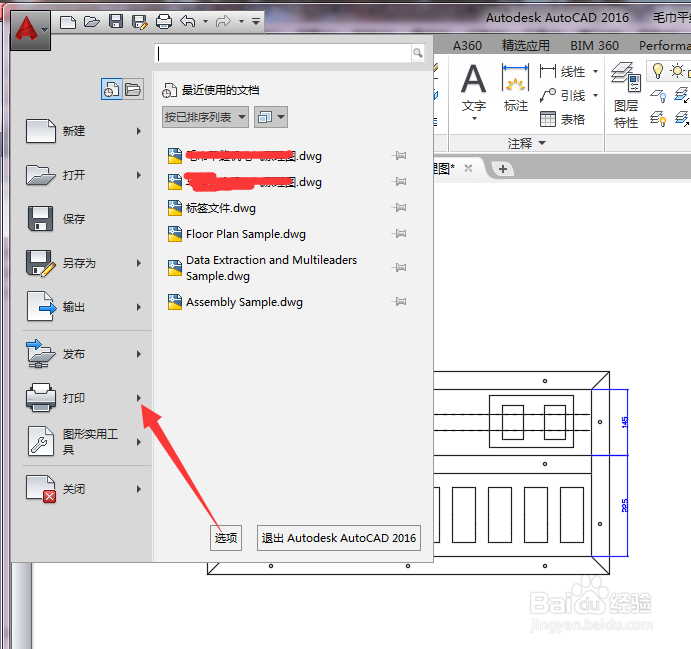The image size is (691, 649).
Task: Click the 引线 leader tool
Action: click(x=563, y=95)
